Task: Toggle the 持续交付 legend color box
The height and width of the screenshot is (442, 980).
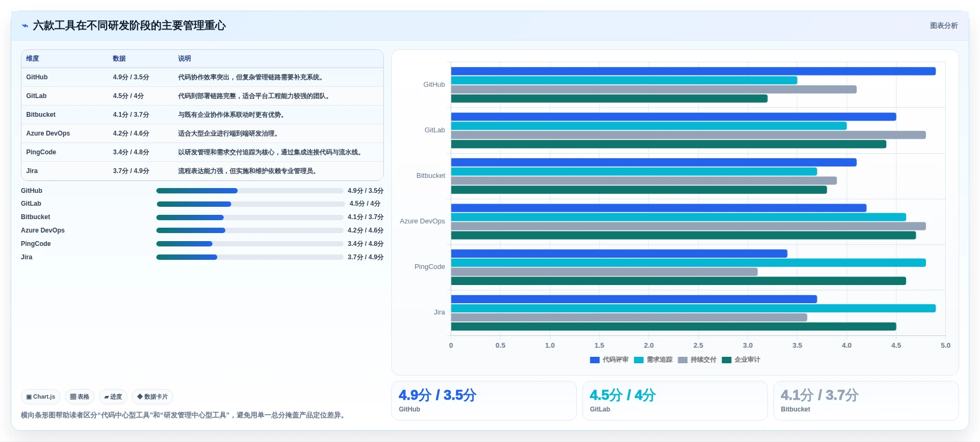Action: (x=682, y=360)
